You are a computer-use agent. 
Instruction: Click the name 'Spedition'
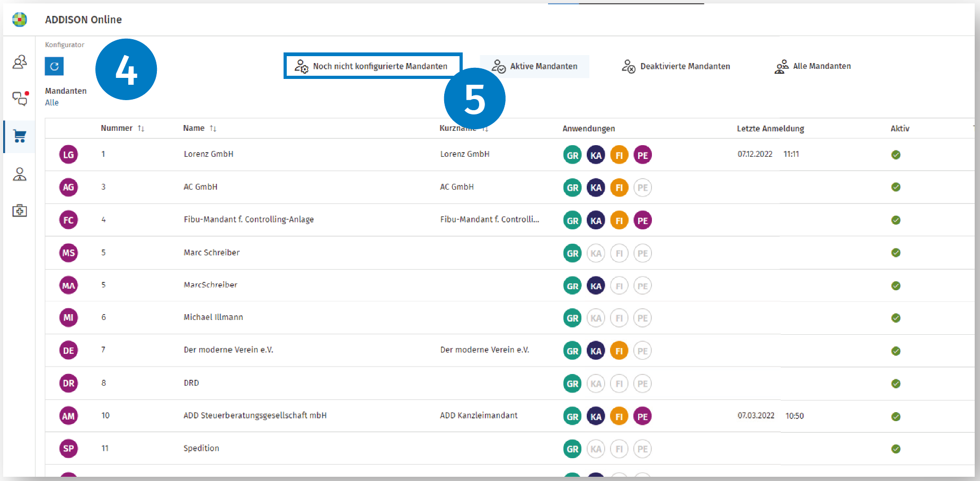click(x=201, y=448)
